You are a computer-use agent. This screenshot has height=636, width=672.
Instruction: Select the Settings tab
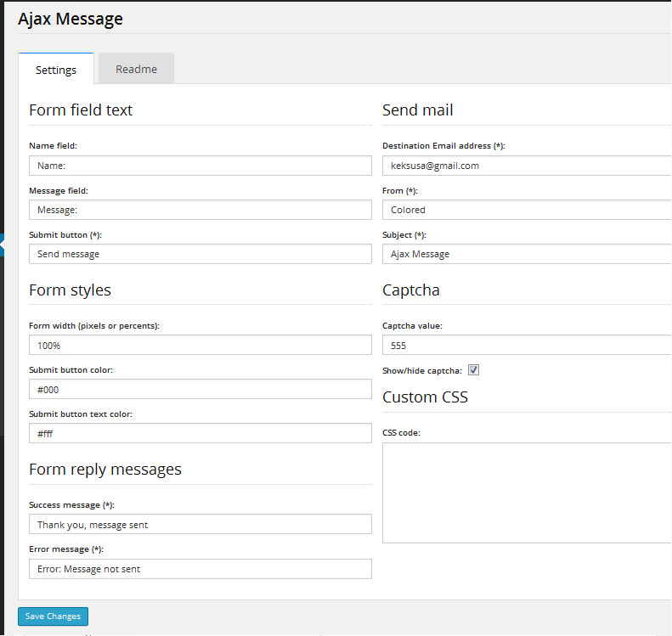click(56, 70)
